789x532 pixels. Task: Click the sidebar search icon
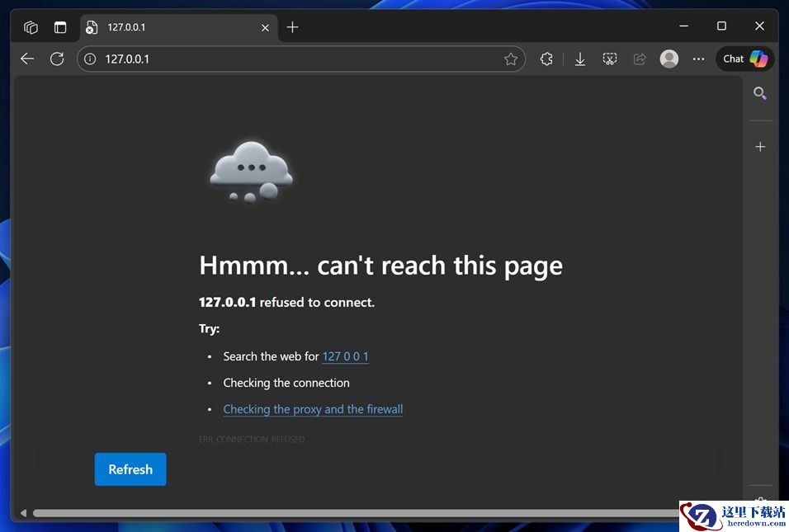coord(760,93)
